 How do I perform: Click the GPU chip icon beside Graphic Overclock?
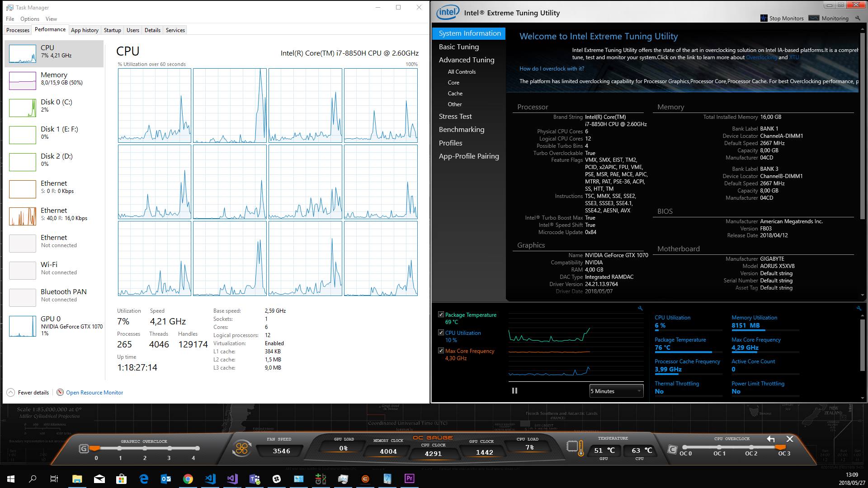coord(84,449)
